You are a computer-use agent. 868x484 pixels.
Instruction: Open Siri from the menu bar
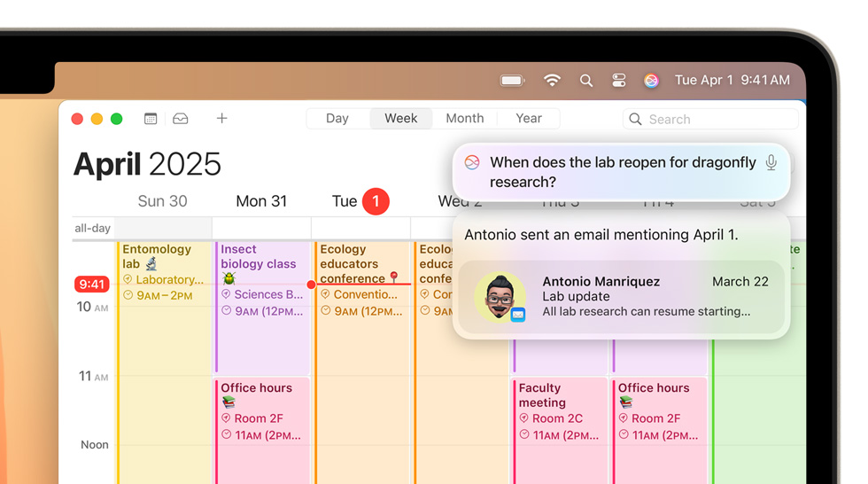point(651,81)
